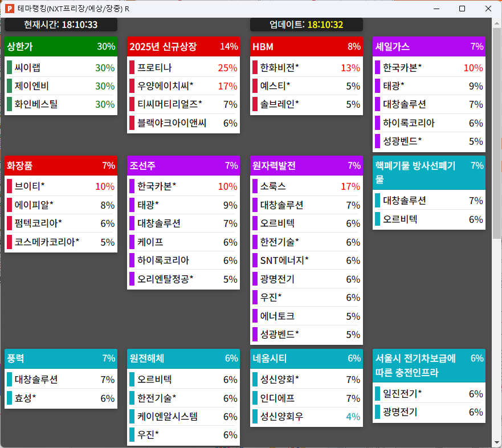
Task: Select 코스메카코리아* under 화장품
Action: point(61,242)
